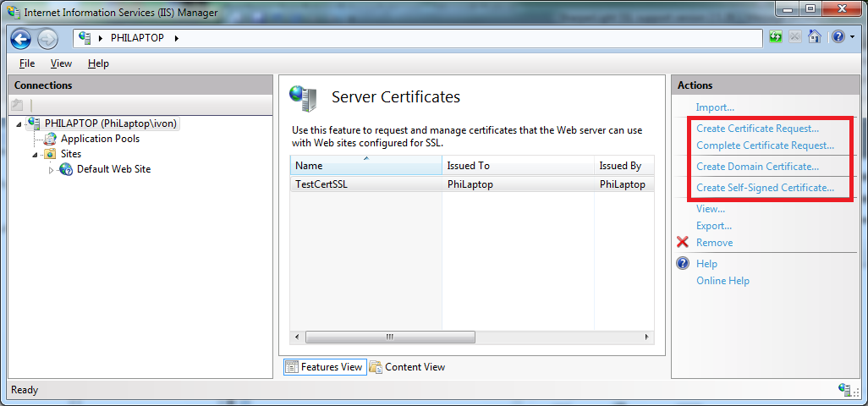868x406 pixels.
Task: Click the connect icon in Connections toolbar
Action: point(17,105)
